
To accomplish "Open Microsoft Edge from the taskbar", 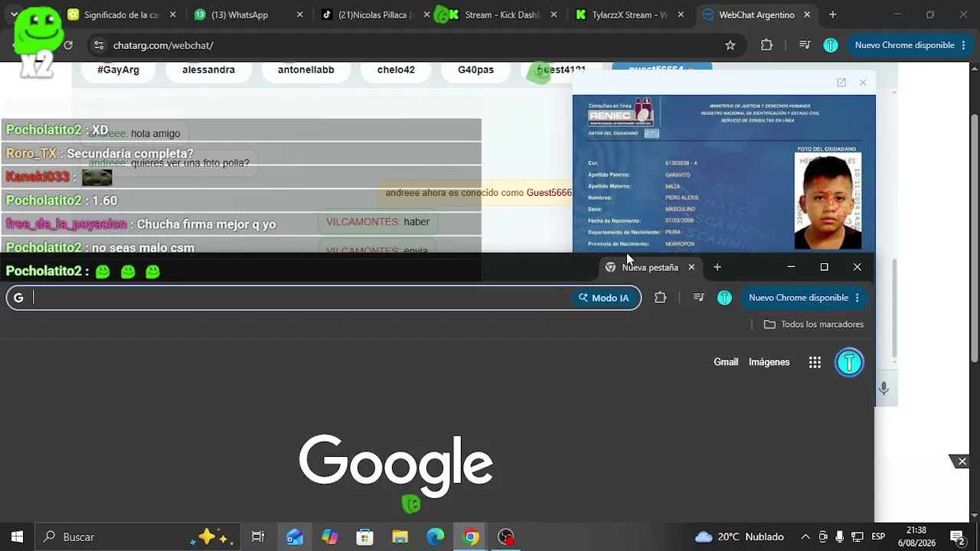I will pyautogui.click(x=436, y=536).
